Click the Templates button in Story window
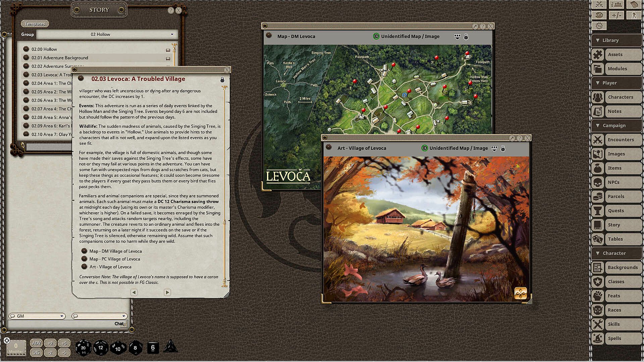644x362 pixels. click(x=35, y=24)
